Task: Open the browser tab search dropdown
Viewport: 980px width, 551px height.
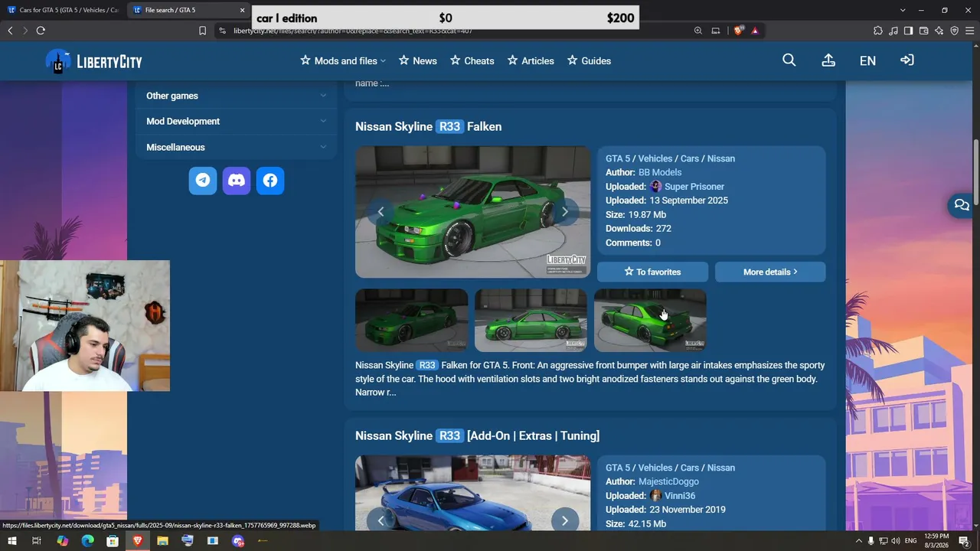Action: coord(903,10)
